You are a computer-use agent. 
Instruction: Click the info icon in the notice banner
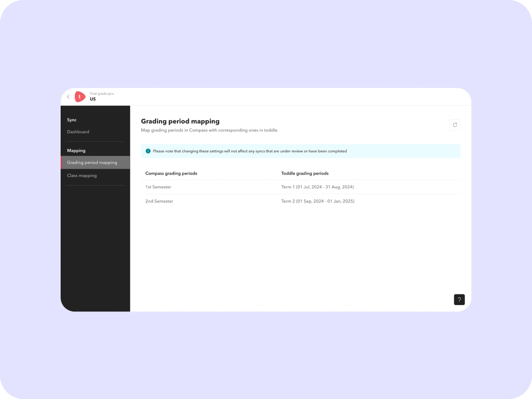(148, 151)
